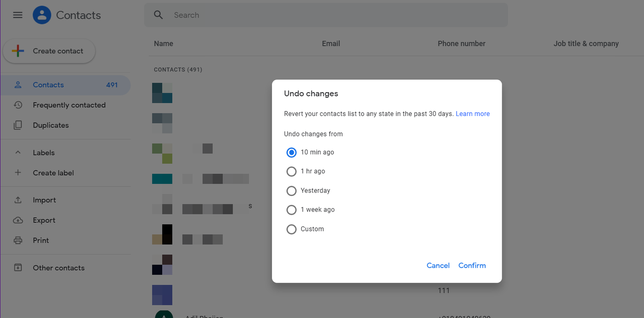Open Frequently contacted from the sidebar
This screenshot has height=318, width=644.
[x=69, y=105]
